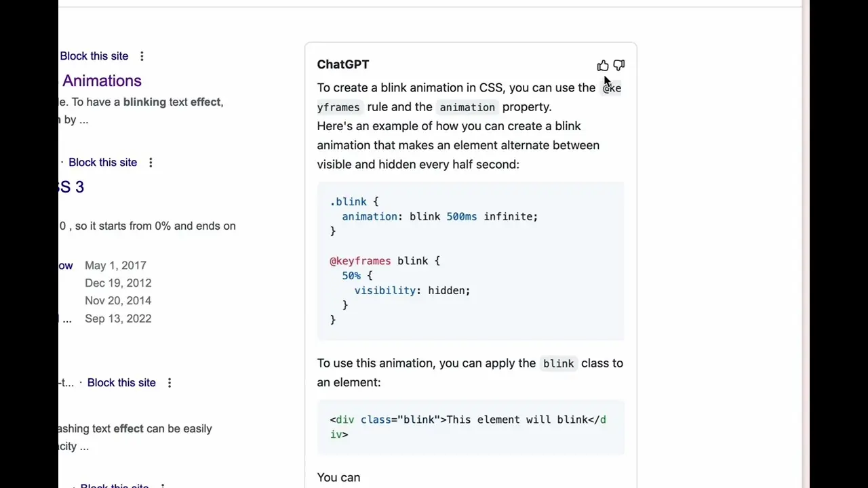
Task: Select the Dec 19, 2012 result entry
Action: pos(118,283)
